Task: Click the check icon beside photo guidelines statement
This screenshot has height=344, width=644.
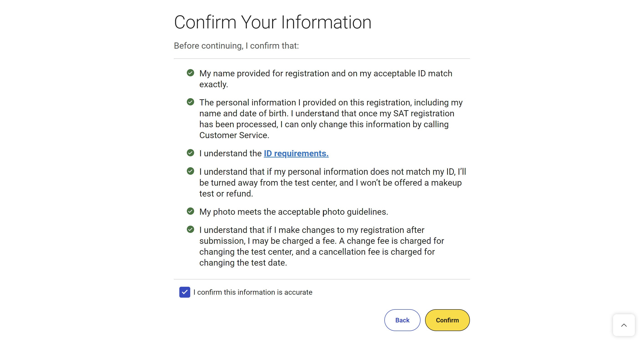Action: (x=190, y=211)
